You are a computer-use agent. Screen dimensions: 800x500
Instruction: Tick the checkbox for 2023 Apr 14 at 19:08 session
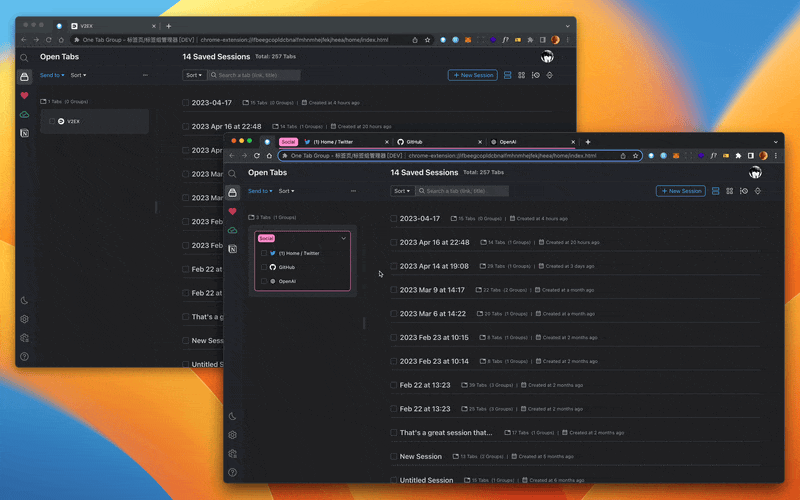coord(394,266)
